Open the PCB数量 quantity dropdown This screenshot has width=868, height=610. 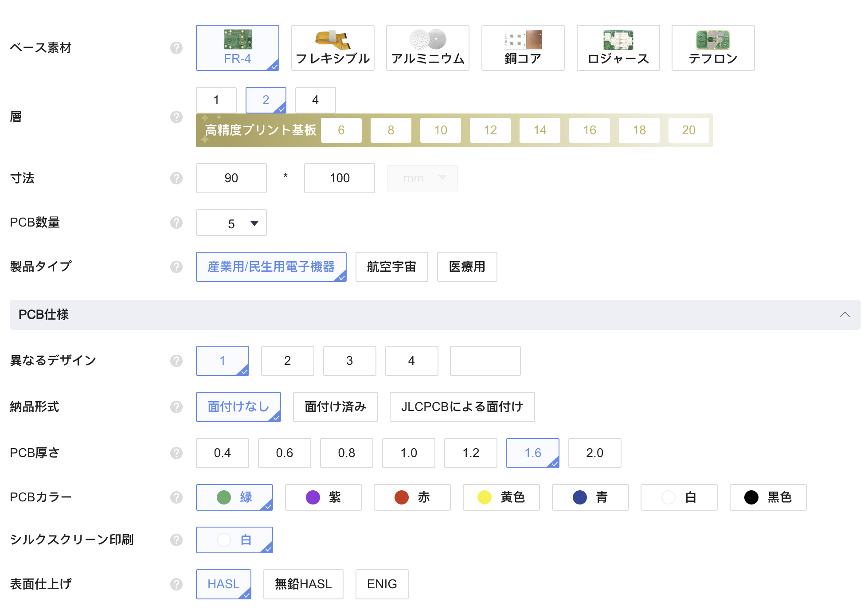[x=231, y=223]
